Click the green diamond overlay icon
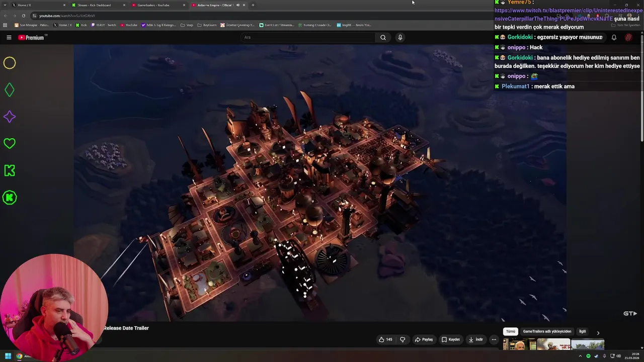This screenshot has height=362, width=644. [x=10, y=90]
